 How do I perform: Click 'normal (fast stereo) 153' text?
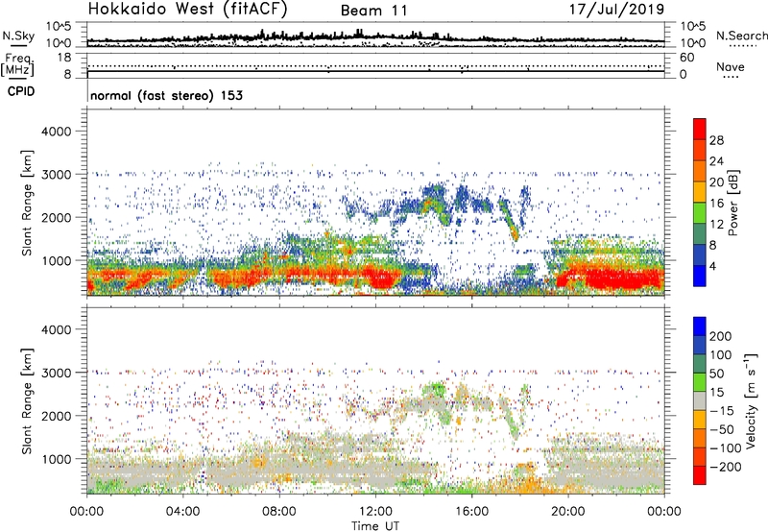click(x=166, y=95)
